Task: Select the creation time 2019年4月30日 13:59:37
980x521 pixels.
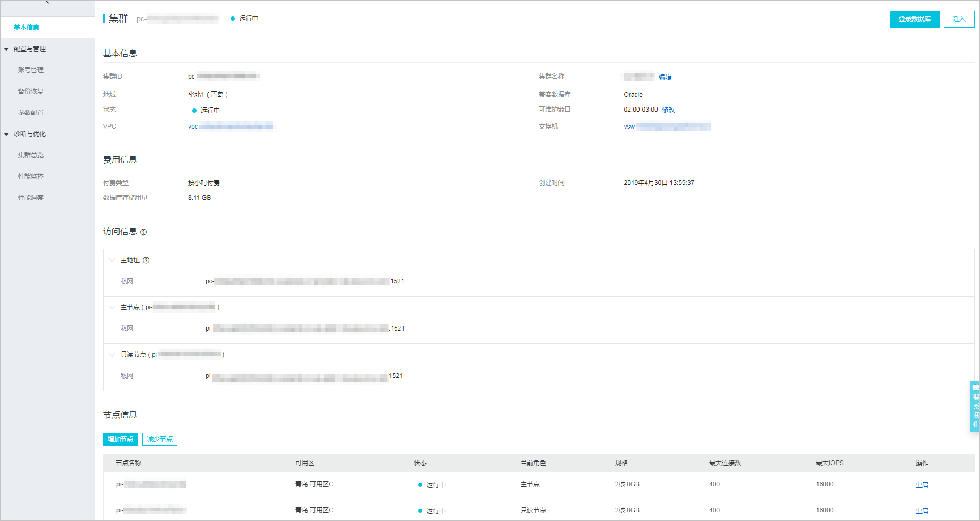Action: click(659, 183)
